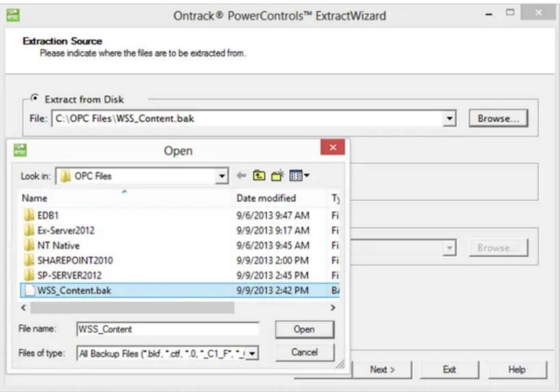
Task: Click the Help button in ExtractWizard
Action: [x=517, y=370]
